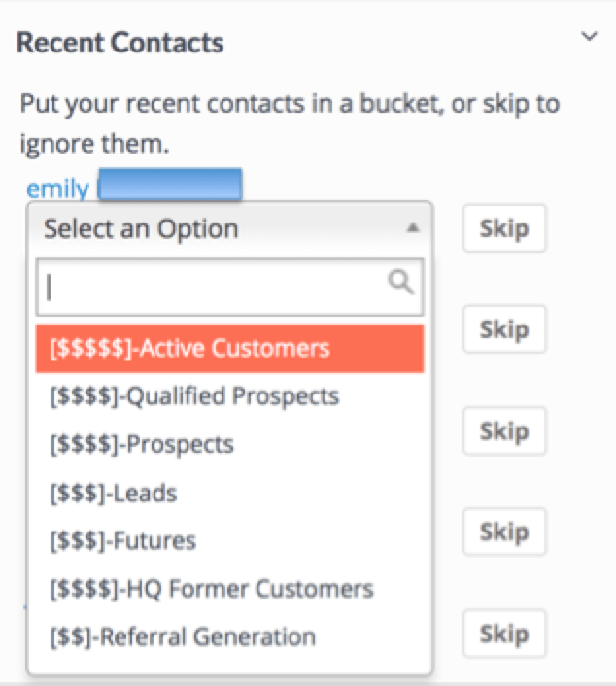Click Skip button right of Futures option

(504, 532)
